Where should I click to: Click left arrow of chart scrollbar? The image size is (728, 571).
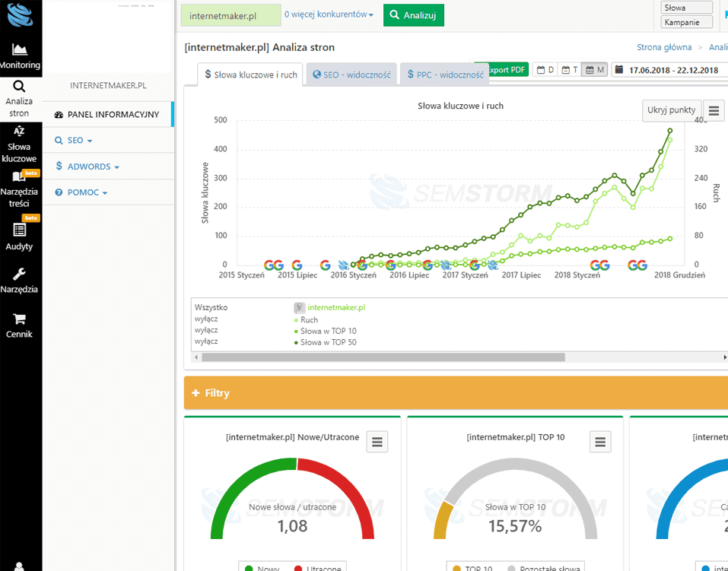(x=196, y=357)
